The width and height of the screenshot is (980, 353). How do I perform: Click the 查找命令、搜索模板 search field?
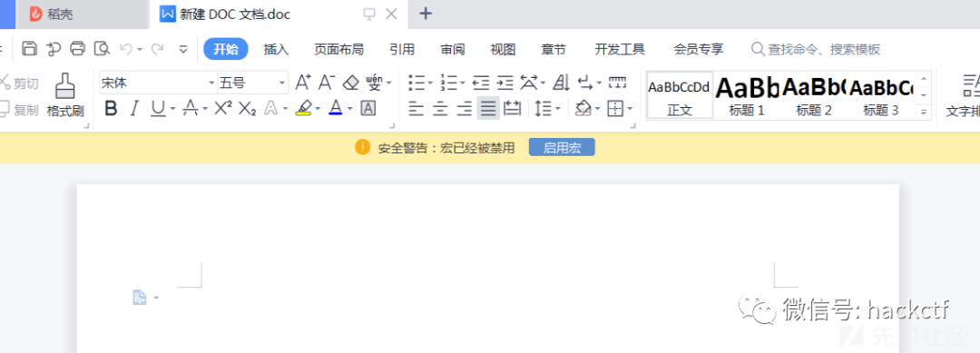817,49
